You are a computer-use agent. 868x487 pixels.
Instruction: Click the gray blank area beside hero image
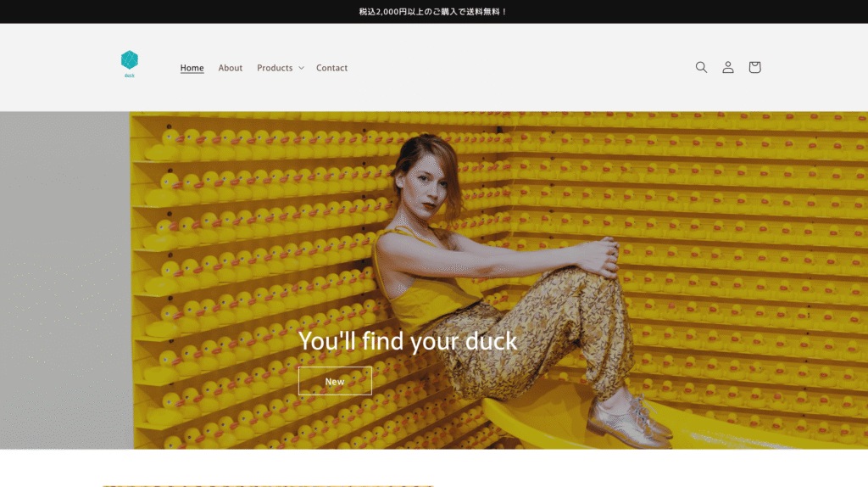(x=64, y=280)
